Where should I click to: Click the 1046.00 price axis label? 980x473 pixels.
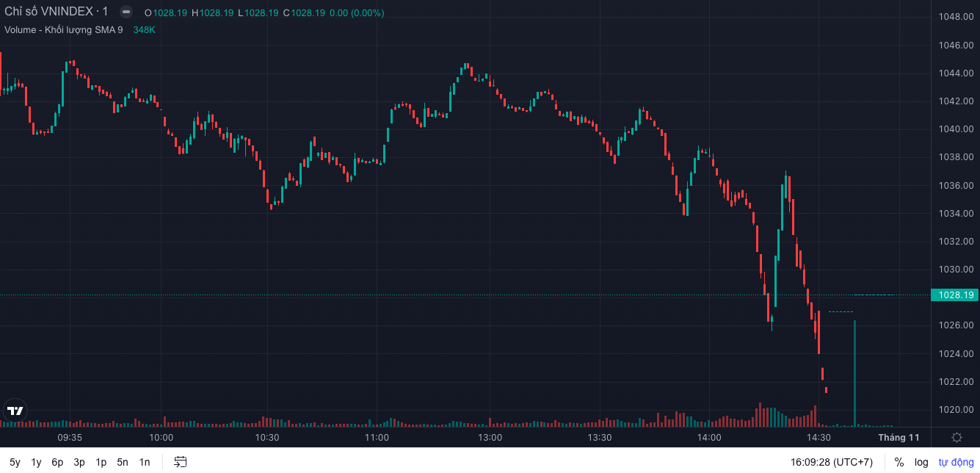tap(956, 46)
